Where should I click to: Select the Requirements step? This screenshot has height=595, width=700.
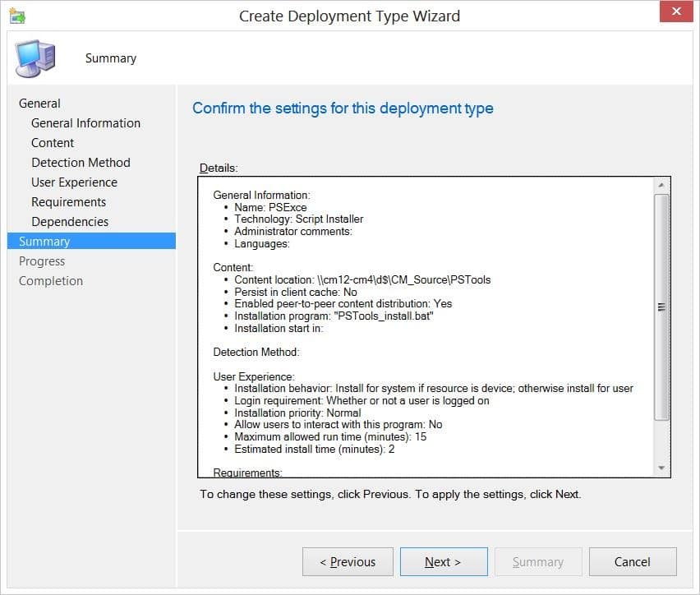tap(69, 202)
